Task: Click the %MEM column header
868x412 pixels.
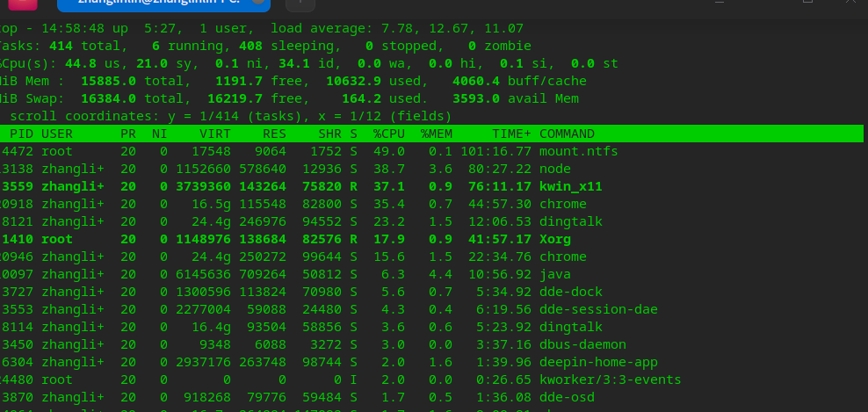Action: pos(437,134)
